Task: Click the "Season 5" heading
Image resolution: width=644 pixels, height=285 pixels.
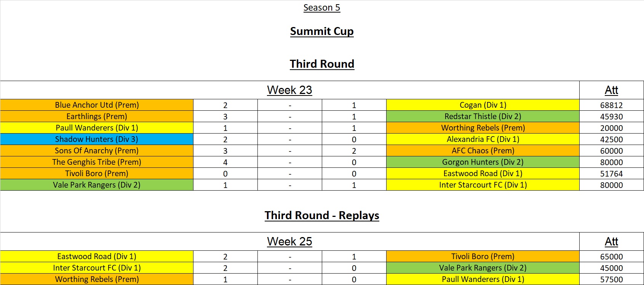Action: (321, 8)
